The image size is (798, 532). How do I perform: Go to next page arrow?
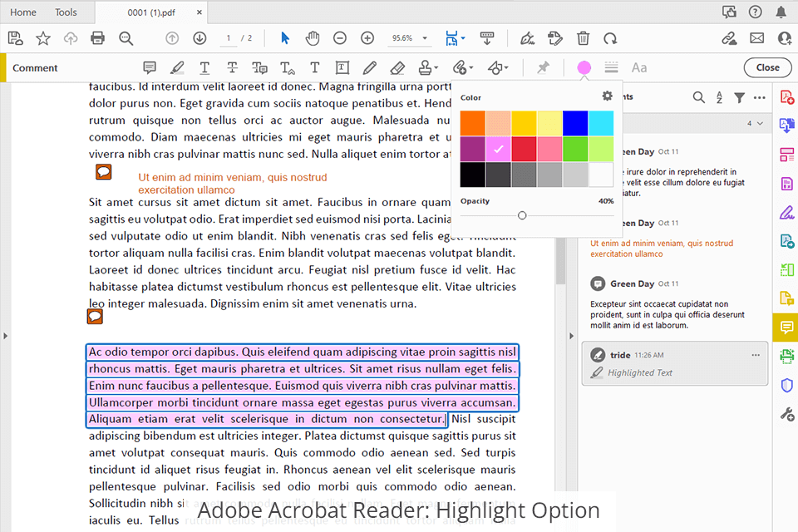coord(199,38)
